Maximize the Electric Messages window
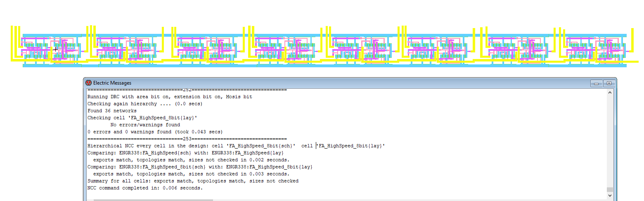Screen dimensions: 644x201 click(x=608, y=83)
